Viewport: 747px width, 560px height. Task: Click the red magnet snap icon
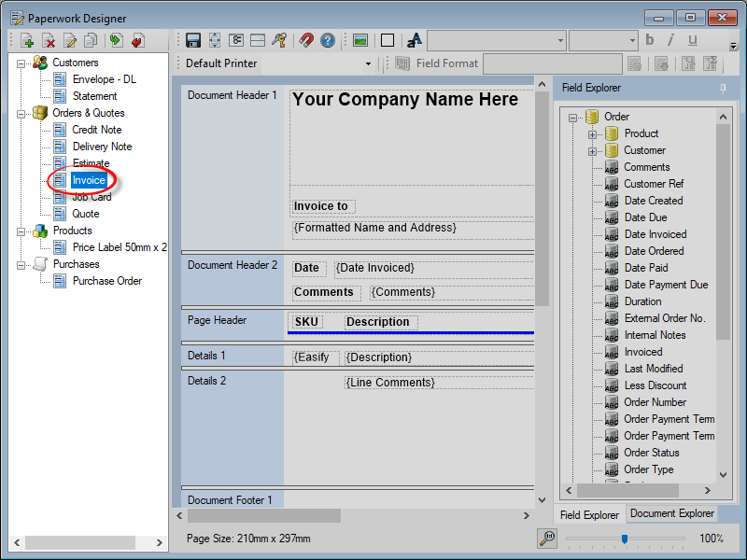pos(306,40)
